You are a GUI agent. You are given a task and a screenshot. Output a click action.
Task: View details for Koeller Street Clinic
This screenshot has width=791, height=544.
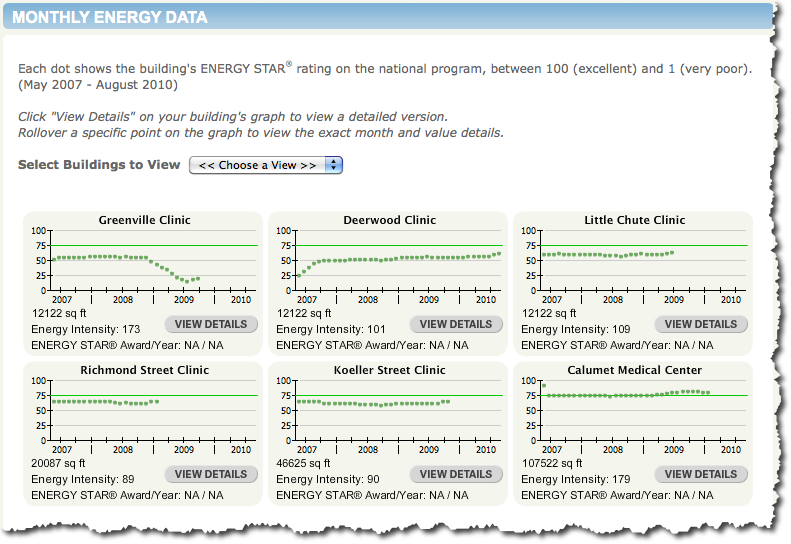point(456,474)
